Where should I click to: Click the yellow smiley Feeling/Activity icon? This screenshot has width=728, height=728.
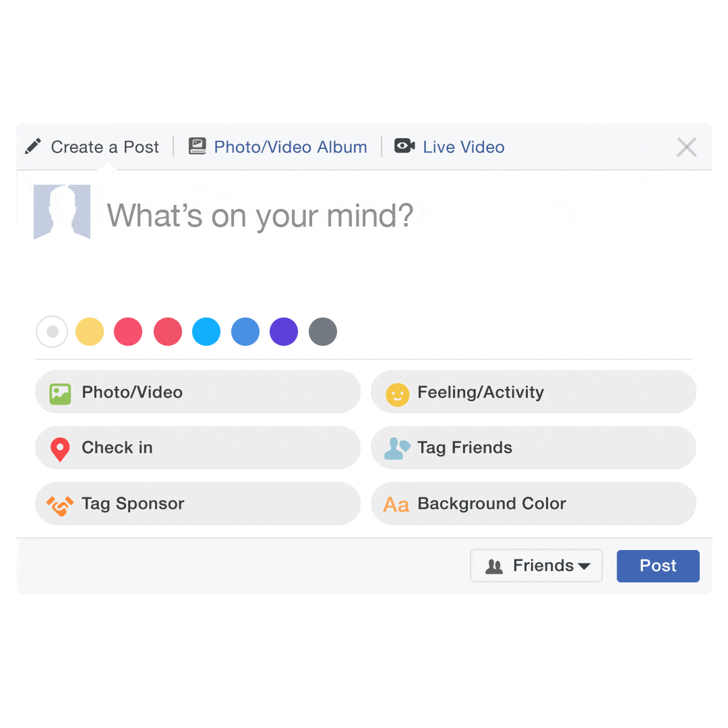coord(398,394)
